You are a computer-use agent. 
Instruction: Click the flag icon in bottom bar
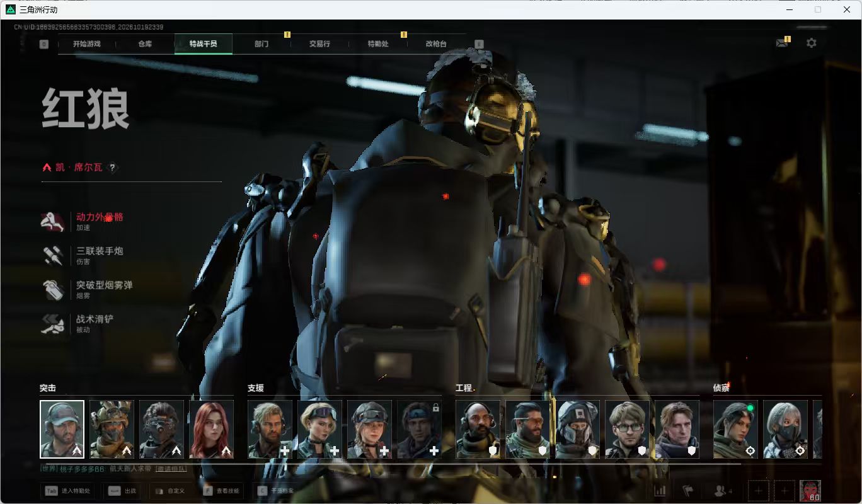coord(687,491)
